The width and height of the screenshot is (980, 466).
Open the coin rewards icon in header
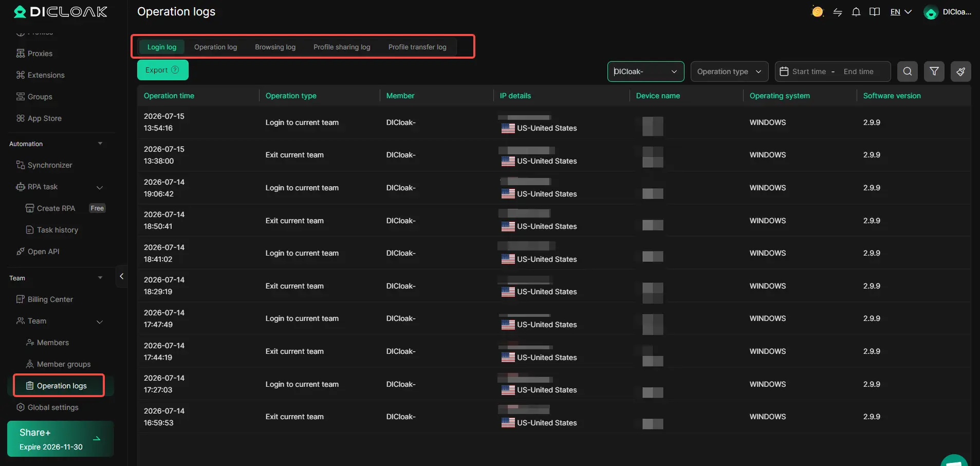pos(817,11)
